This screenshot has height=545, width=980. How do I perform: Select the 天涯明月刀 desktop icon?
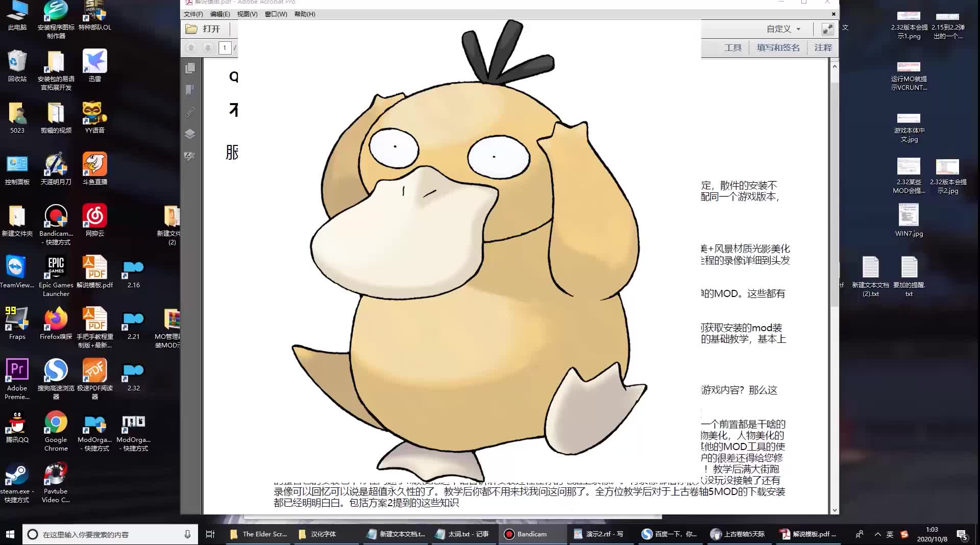coord(56,169)
